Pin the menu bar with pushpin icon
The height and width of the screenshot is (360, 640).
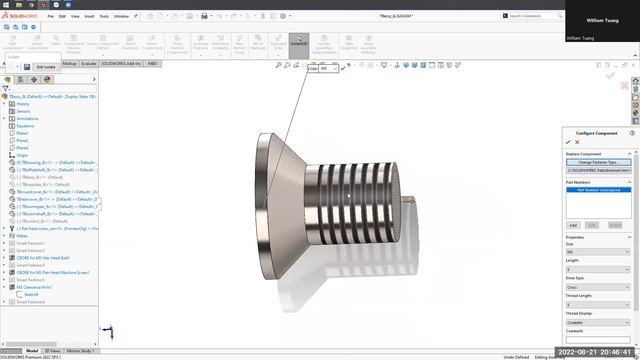pyautogui.click(x=136, y=16)
